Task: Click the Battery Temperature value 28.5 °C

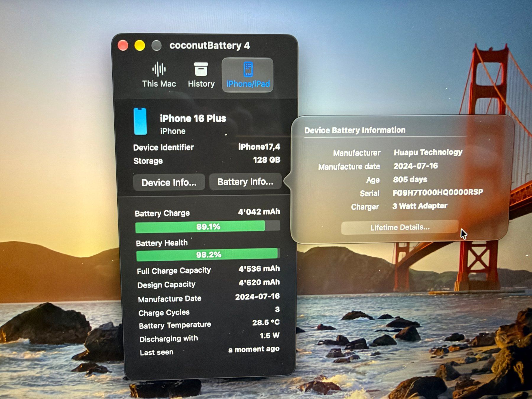Action: click(266, 322)
